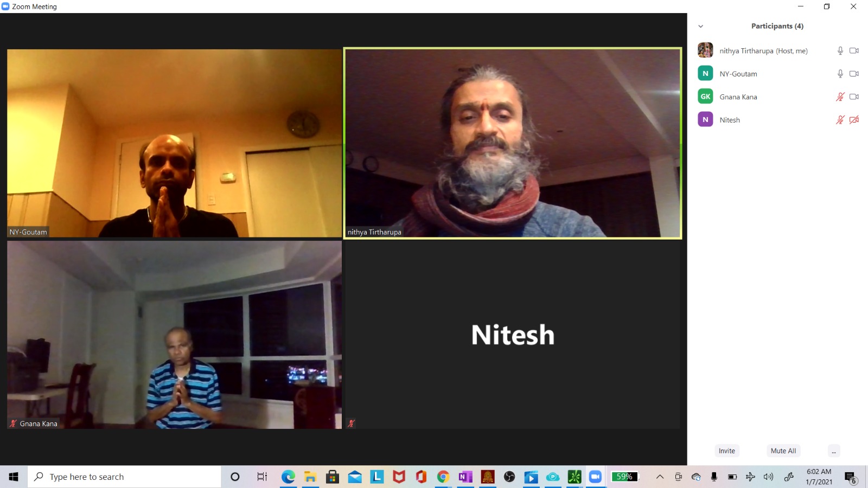868x488 pixels.
Task: Click the Invite button
Action: tap(726, 451)
